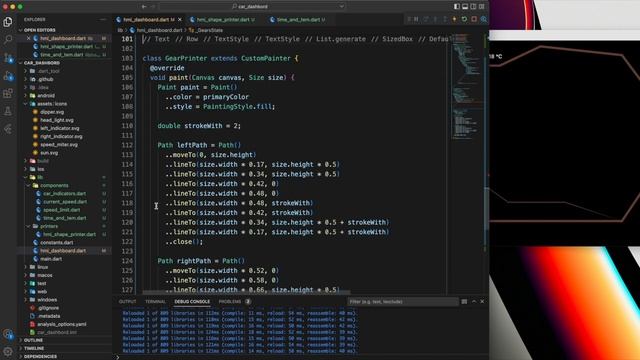640x360 pixels.
Task: Expand the Timeline section
Action: point(34,348)
